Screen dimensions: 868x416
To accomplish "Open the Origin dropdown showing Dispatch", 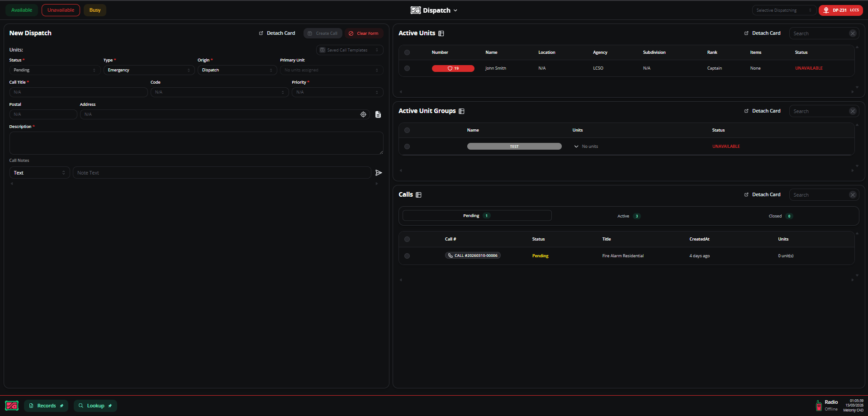I will (x=237, y=70).
